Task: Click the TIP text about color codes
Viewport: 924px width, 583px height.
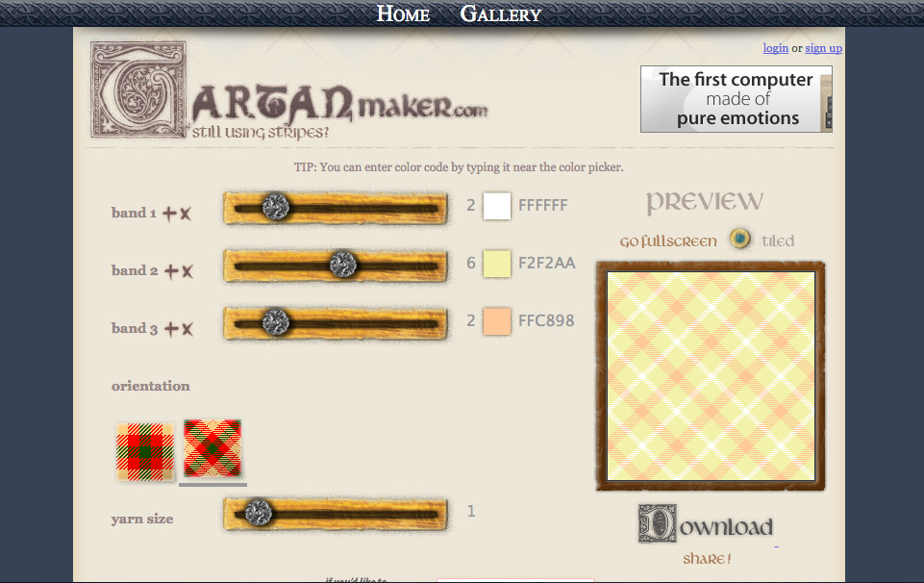Action: point(459,167)
